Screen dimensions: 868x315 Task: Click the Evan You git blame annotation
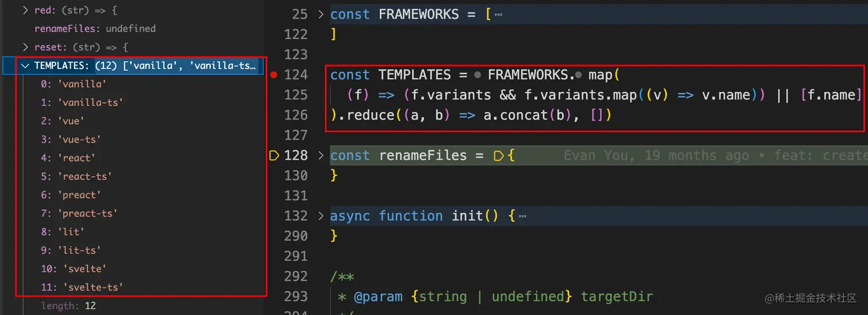click(715, 155)
